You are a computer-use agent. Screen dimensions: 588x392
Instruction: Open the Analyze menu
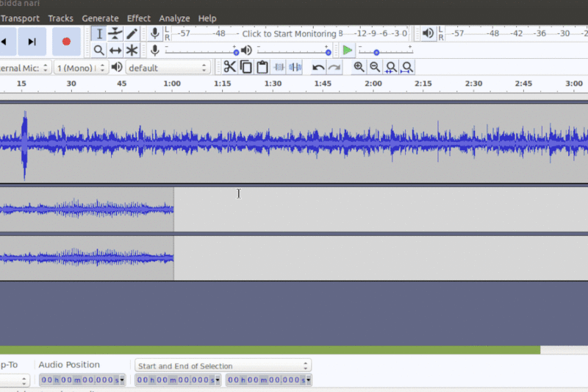click(x=174, y=18)
